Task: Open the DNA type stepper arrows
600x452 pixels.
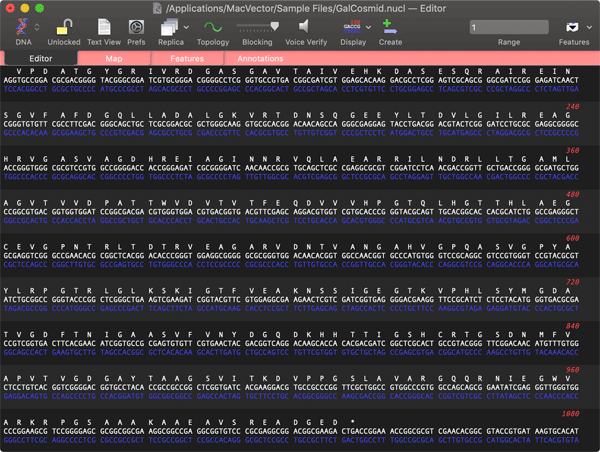Action: click(x=37, y=27)
